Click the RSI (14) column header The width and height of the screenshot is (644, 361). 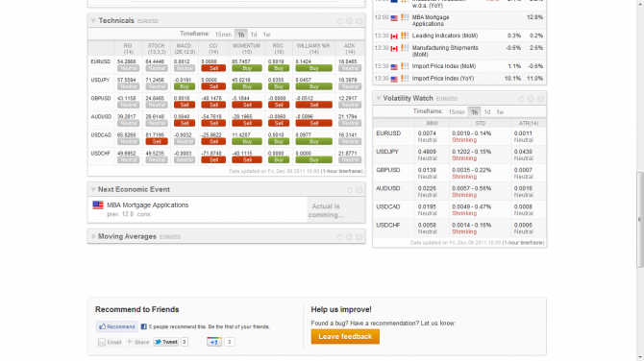tap(129, 49)
